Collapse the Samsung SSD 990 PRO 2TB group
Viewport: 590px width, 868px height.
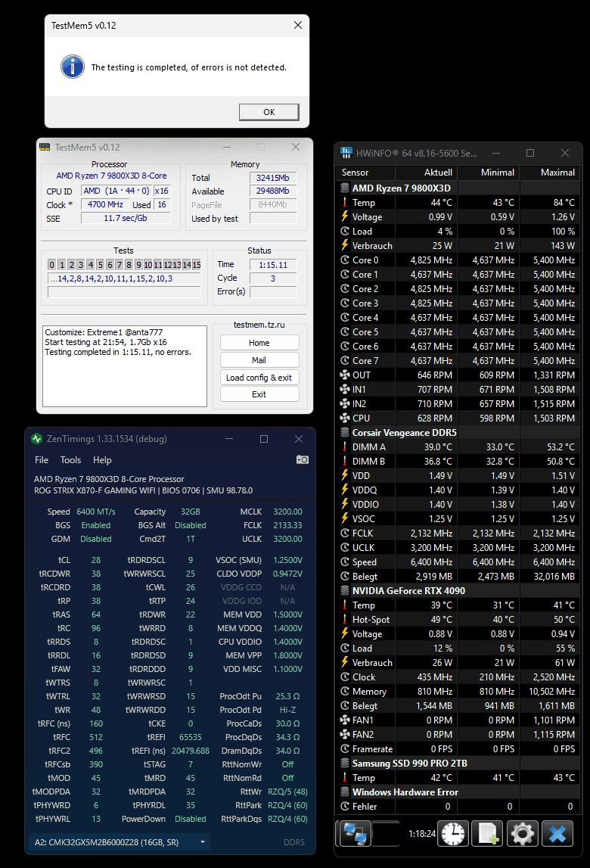click(x=345, y=764)
